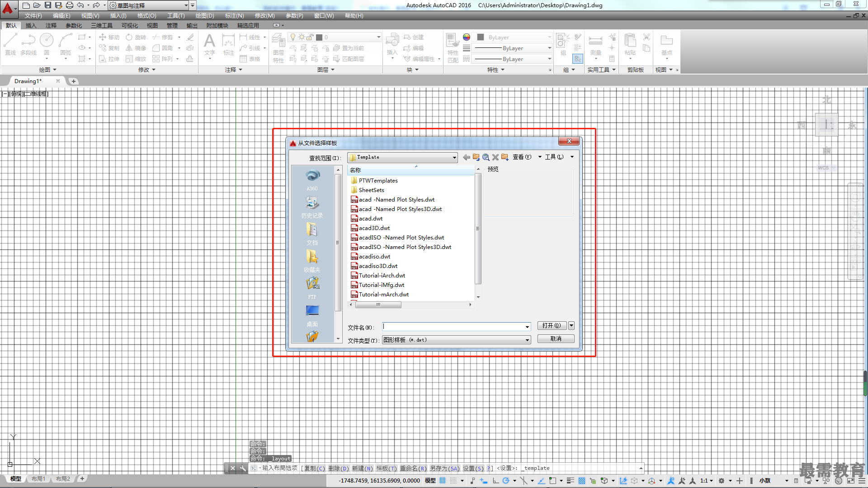Switch to the 三维工具 ribbon tab
Screen dimensions: 868x488
pos(102,26)
